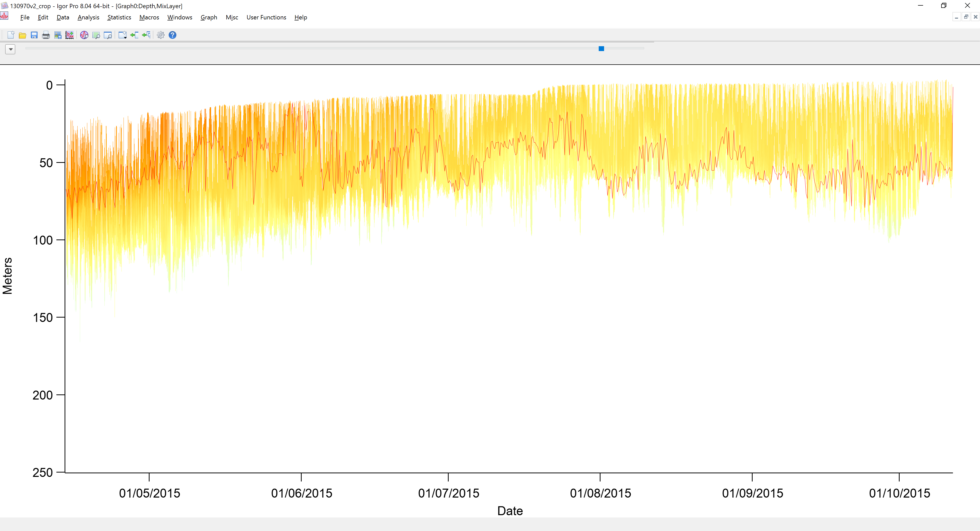
Task: Open the Statistics menu
Action: point(119,17)
